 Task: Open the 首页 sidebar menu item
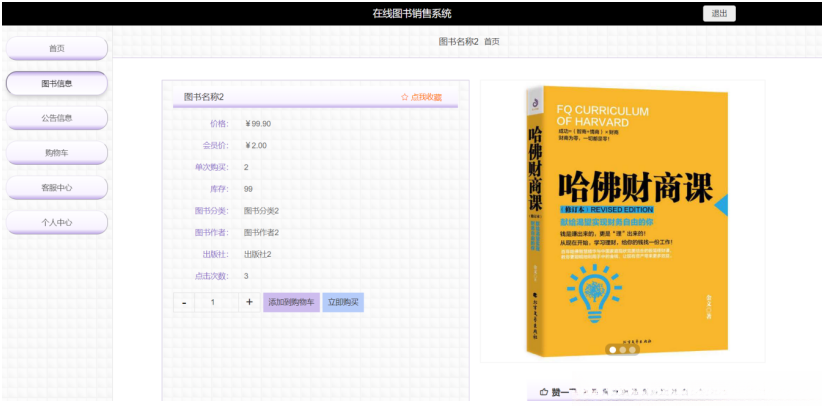point(57,48)
